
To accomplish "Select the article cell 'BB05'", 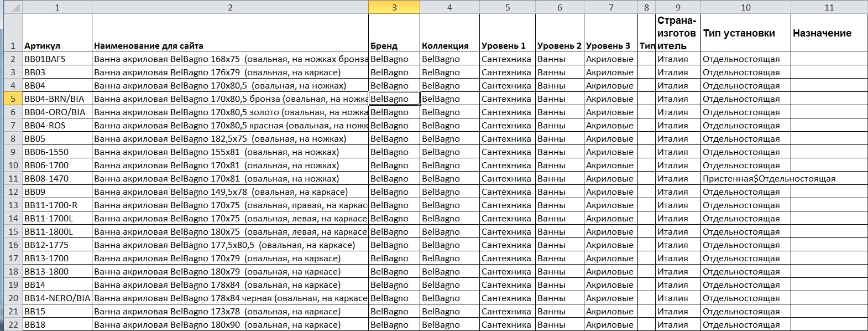I will [x=57, y=138].
